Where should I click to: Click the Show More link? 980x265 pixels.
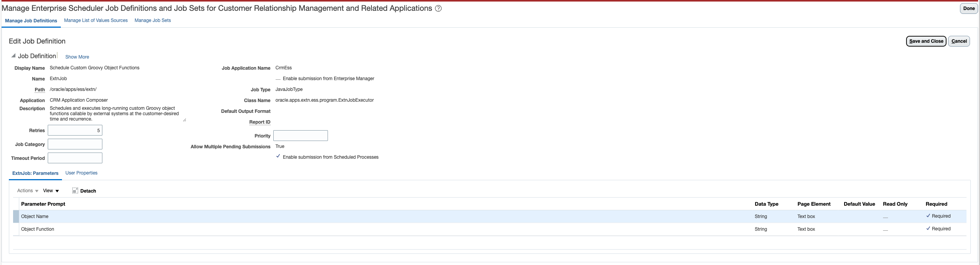77,57
